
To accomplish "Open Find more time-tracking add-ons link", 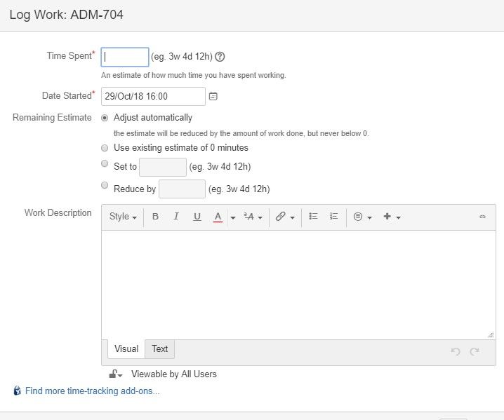I will point(92,391).
